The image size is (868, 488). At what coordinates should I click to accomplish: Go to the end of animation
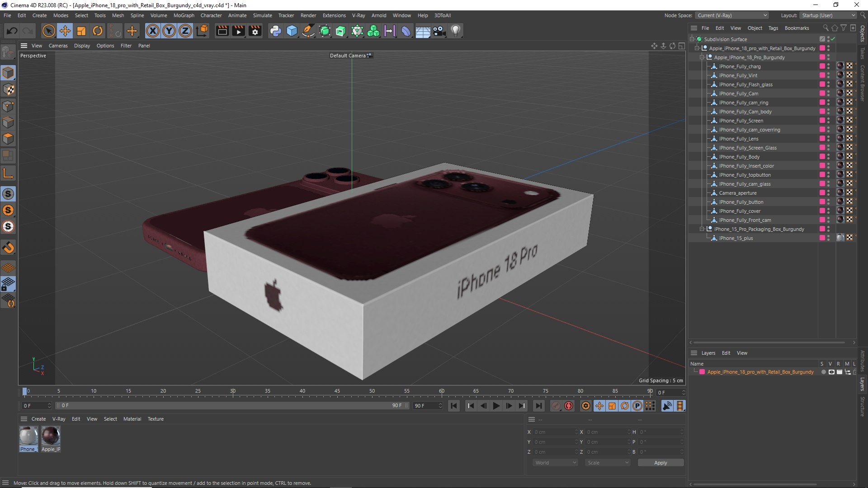click(x=538, y=406)
